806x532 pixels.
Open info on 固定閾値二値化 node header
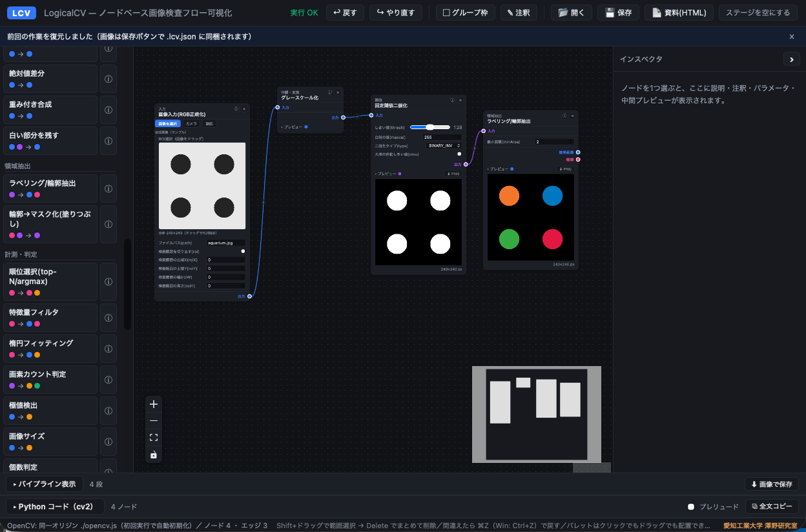click(453, 100)
